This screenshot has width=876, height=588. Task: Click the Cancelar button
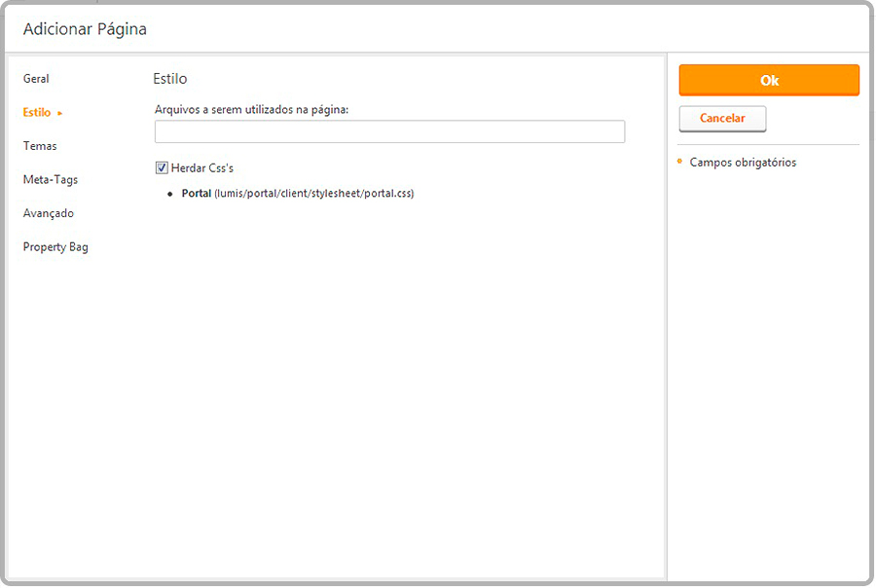click(722, 119)
